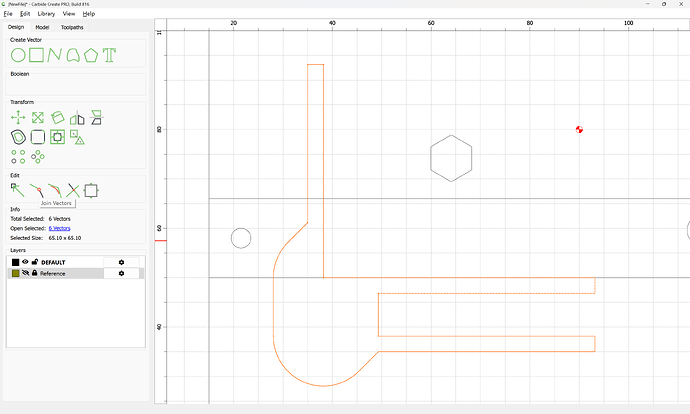
Task: Switch to the Model tab
Action: coord(42,27)
